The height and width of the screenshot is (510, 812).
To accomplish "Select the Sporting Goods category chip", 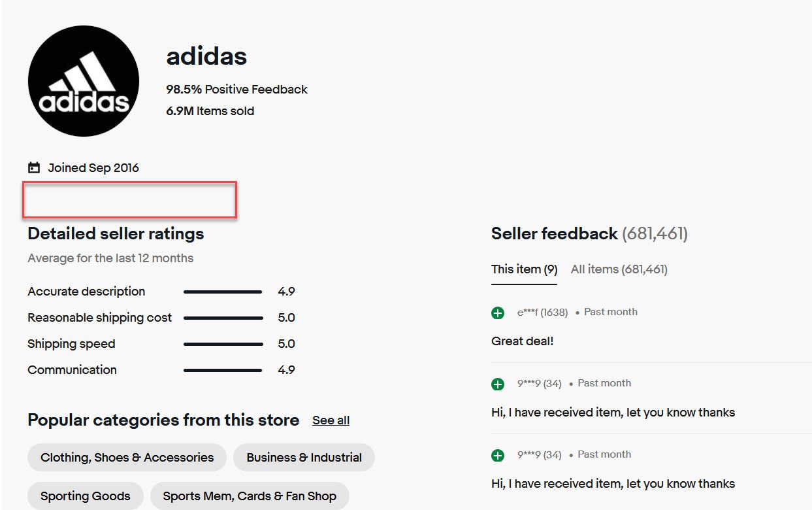I will point(86,496).
